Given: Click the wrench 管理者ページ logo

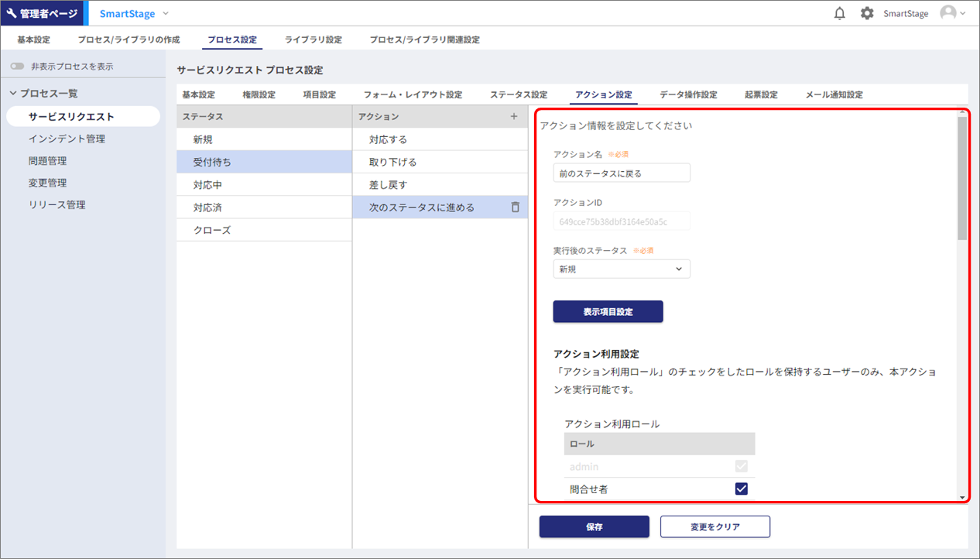Looking at the screenshot, I should [x=42, y=13].
